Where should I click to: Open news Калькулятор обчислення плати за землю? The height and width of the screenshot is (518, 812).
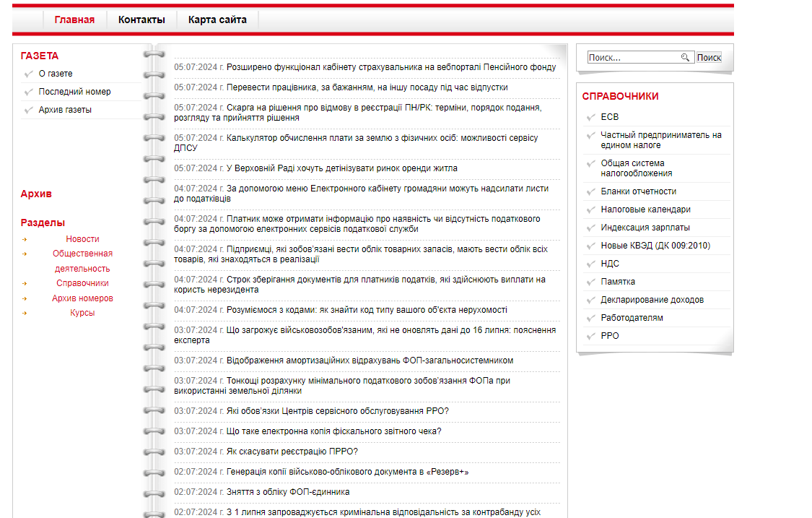[357, 143]
